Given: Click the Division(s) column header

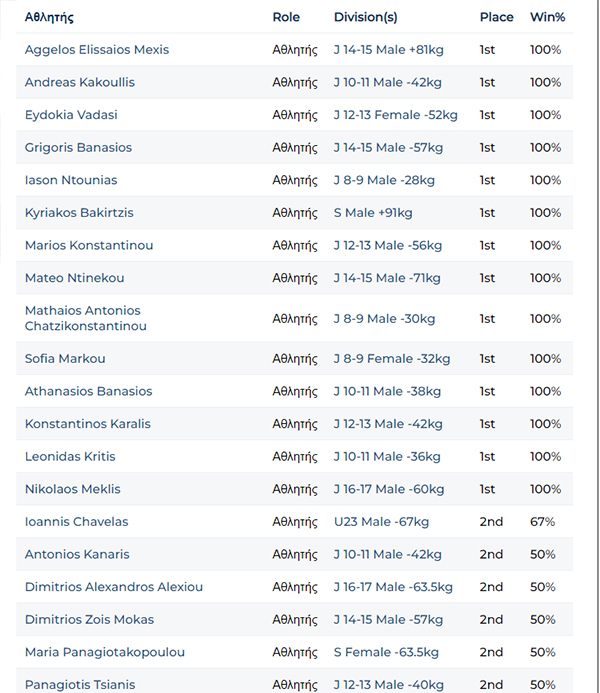Looking at the screenshot, I should (365, 17).
